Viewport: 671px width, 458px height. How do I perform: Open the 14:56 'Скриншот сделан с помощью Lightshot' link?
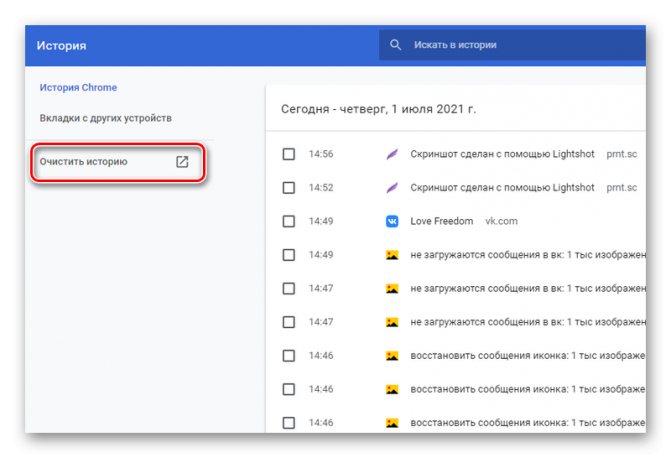(x=502, y=154)
